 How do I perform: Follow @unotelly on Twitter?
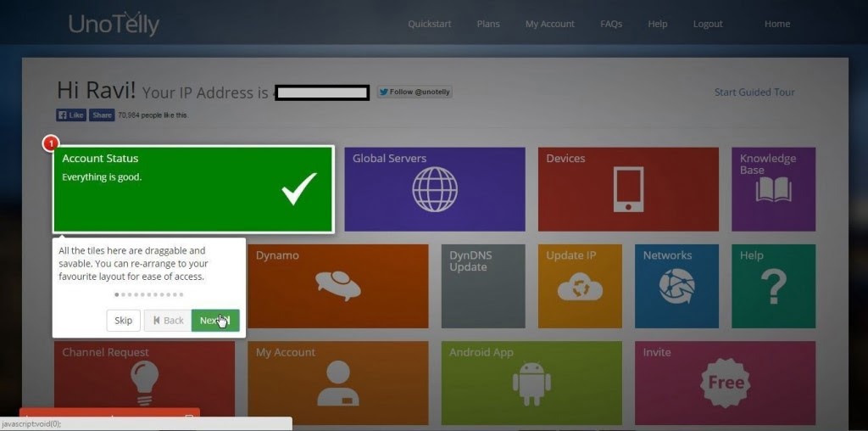click(415, 92)
